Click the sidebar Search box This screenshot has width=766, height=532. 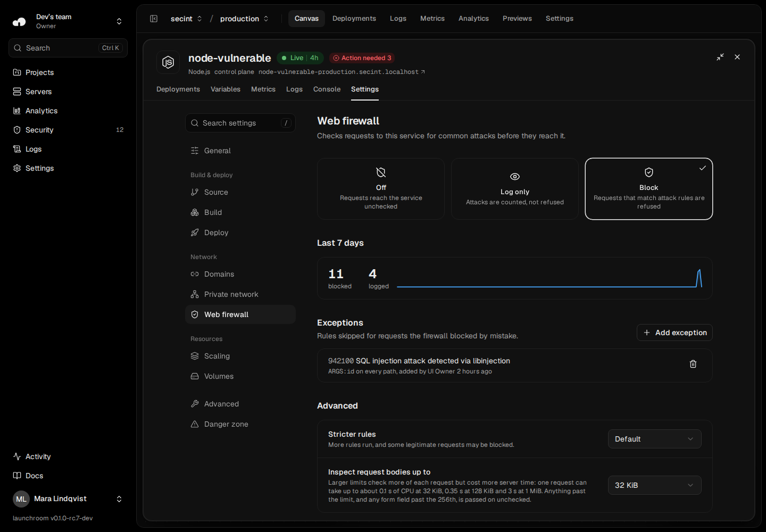point(68,48)
